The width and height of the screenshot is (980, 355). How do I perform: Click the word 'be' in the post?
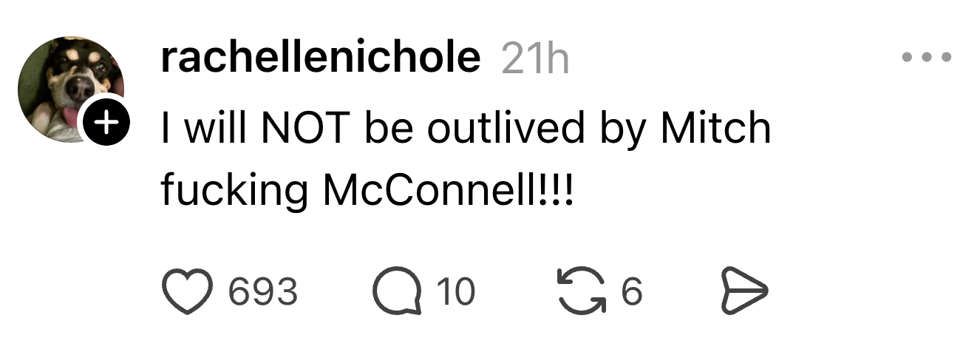[x=387, y=129]
